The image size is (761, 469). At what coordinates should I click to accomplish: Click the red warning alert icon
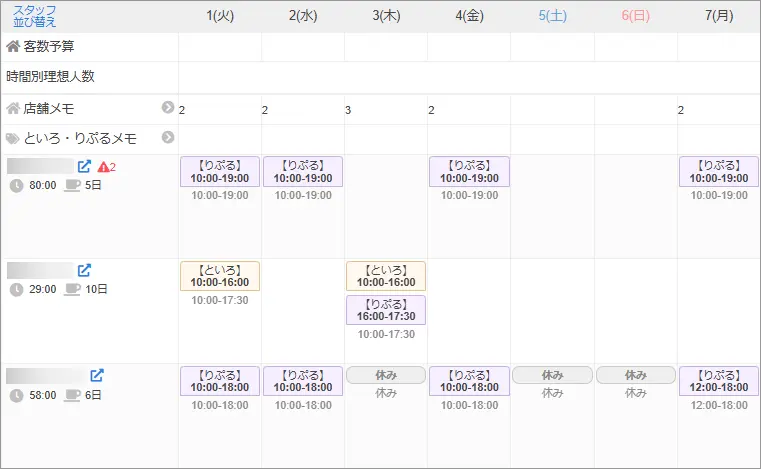pos(106,167)
